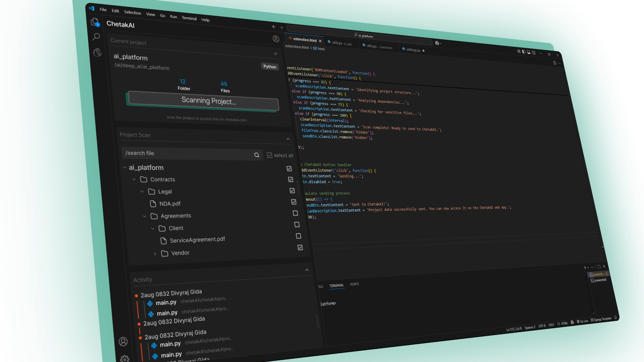
Task: Expand the Vendor folder
Action: [x=155, y=254]
